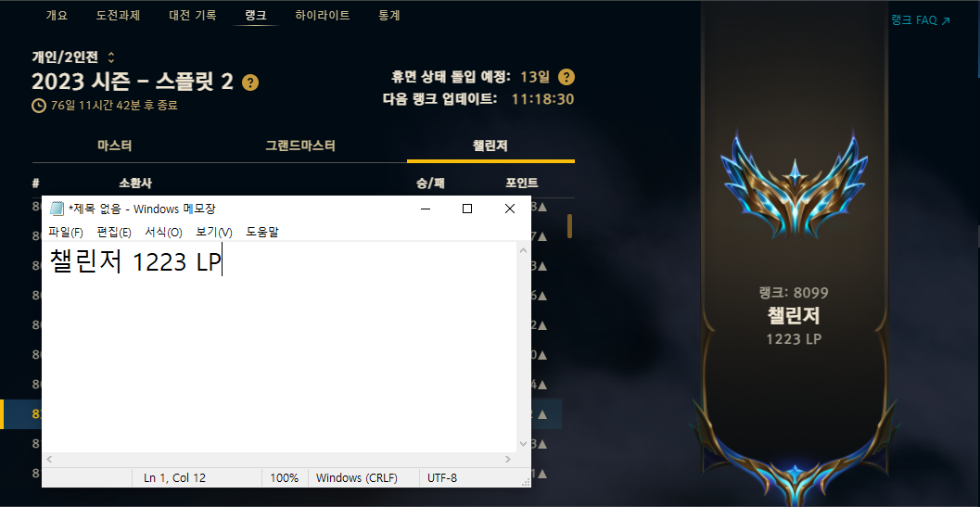
Task: Click the Notepad horizontal scroll right arrow
Action: (508, 460)
